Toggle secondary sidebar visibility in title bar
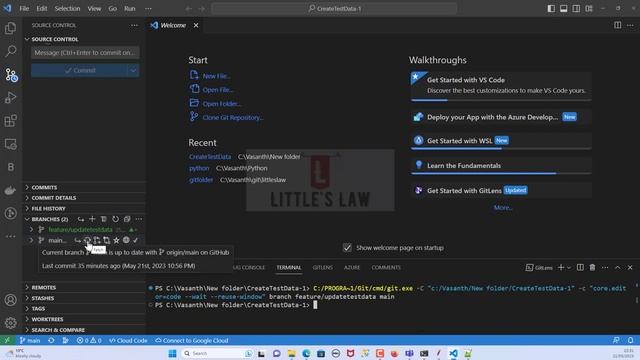The image size is (640, 360). click(576, 8)
